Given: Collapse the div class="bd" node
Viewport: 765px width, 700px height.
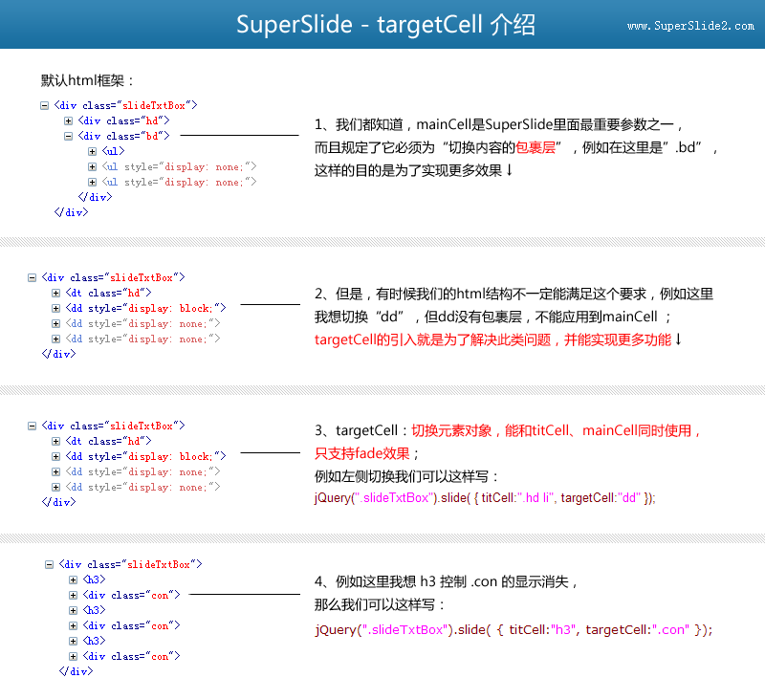Looking at the screenshot, I should tap(69, 136).
